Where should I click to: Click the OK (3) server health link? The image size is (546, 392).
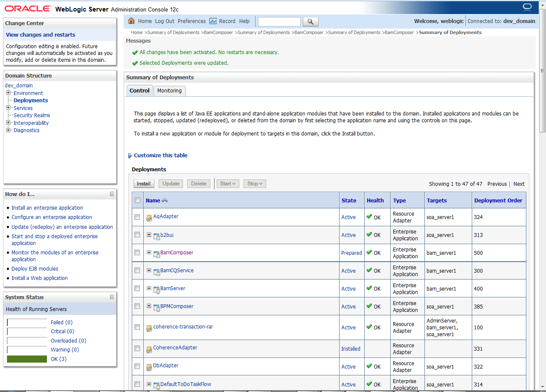pyautogui.click(x=59, y=359)
